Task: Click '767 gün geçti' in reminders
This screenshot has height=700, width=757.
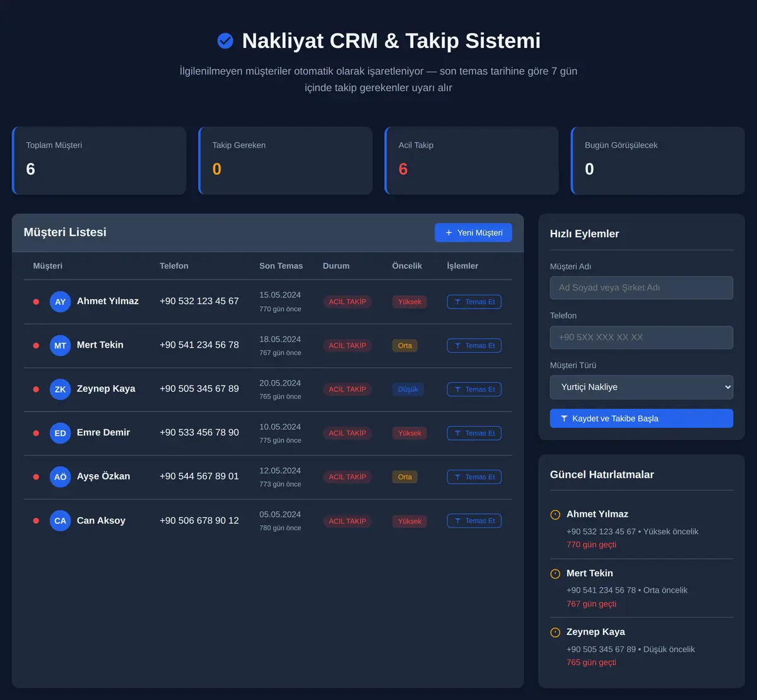Action: tap(592, 604)
